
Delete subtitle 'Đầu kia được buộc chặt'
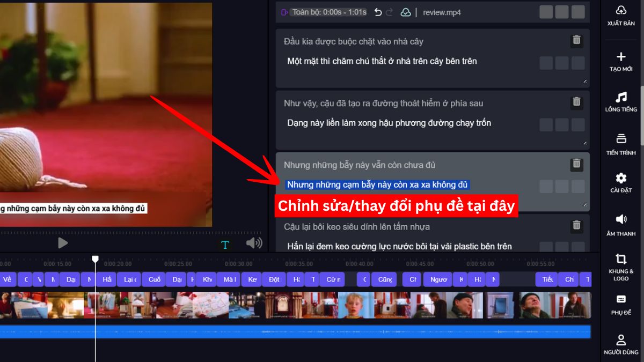coord(576,40)
